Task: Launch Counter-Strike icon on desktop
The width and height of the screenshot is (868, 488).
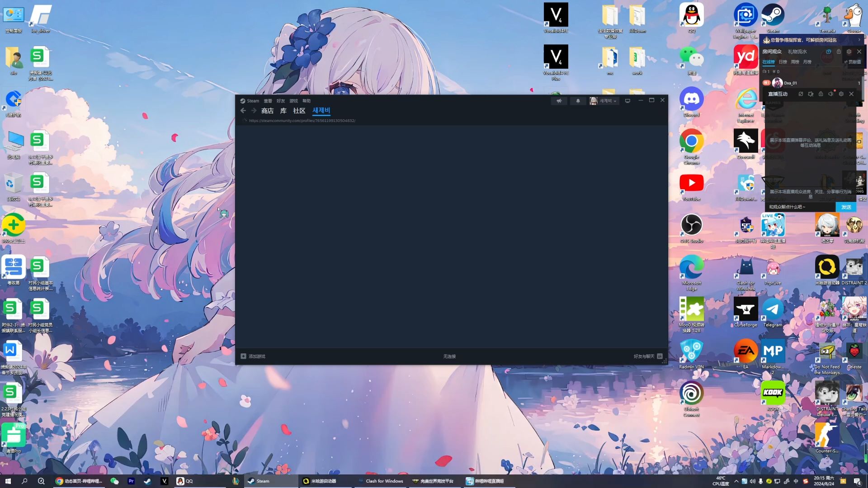Action: coord(827,434)
